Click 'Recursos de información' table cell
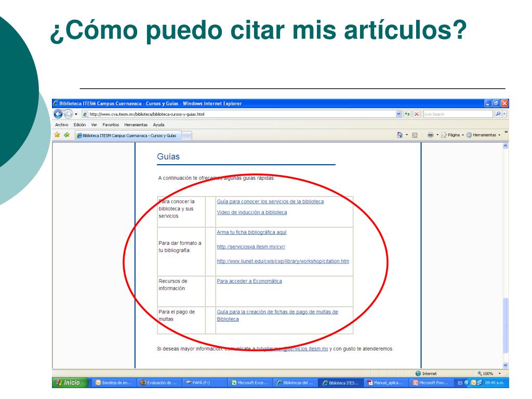The width and height of the screenshot is (532, 399). point(181,291)
